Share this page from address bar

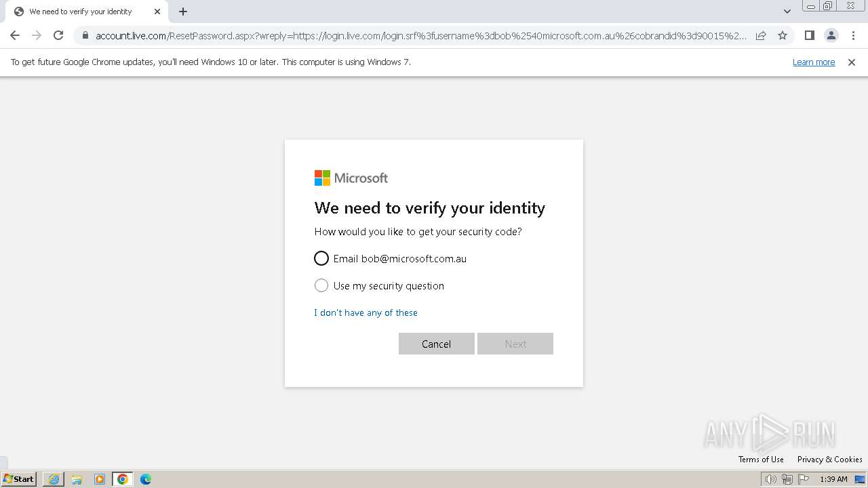pos(761,35)
